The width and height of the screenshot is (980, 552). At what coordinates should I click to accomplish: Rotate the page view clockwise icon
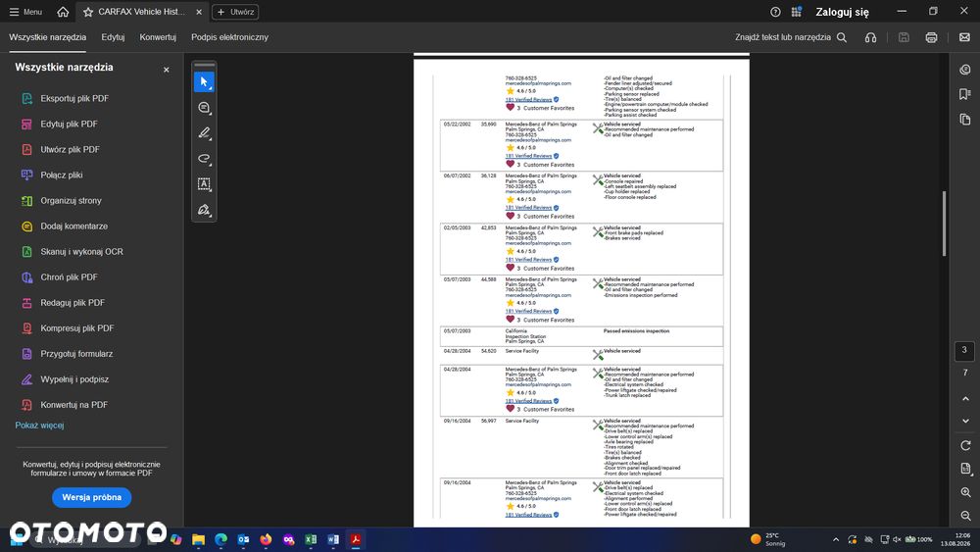(x=965, y=446)
